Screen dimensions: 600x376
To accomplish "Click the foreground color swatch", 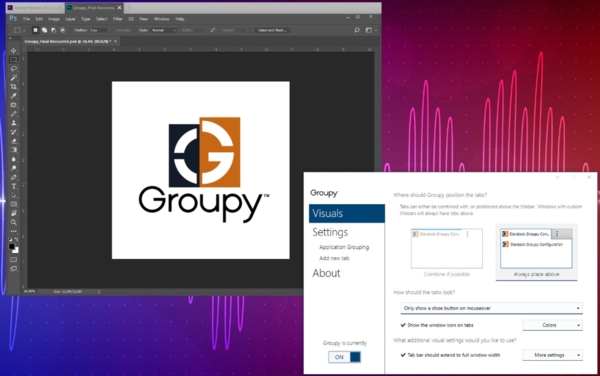I will coord(12,247).
